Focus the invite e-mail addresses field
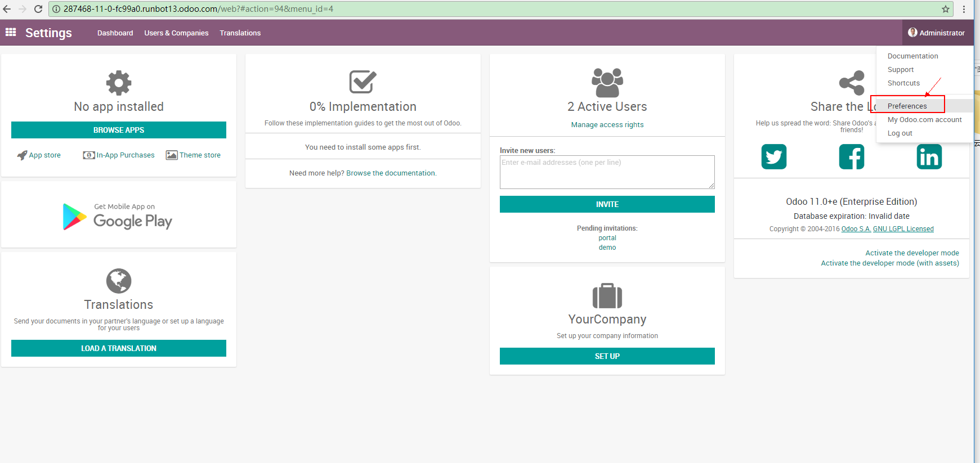980x463 pixels. 607,172
